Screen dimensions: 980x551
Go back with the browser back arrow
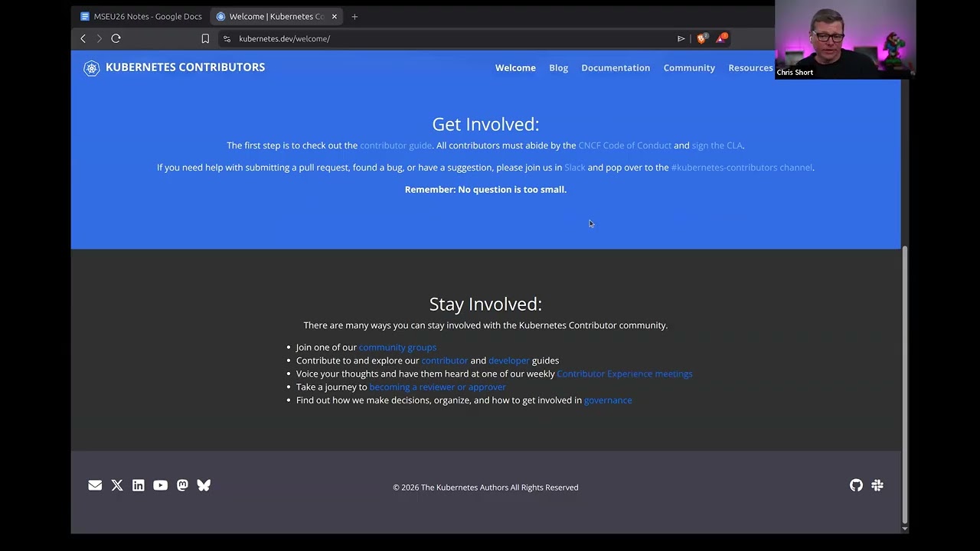point(83,38)
